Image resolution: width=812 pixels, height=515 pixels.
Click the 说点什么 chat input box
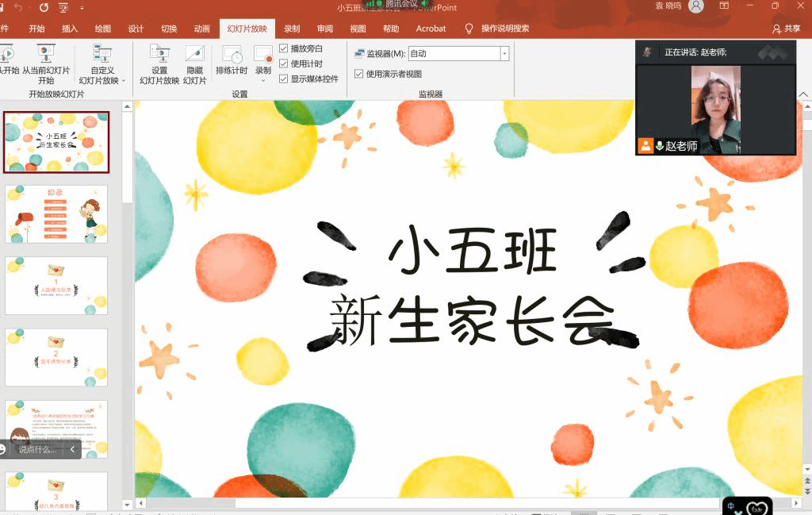tap(37, 449)
